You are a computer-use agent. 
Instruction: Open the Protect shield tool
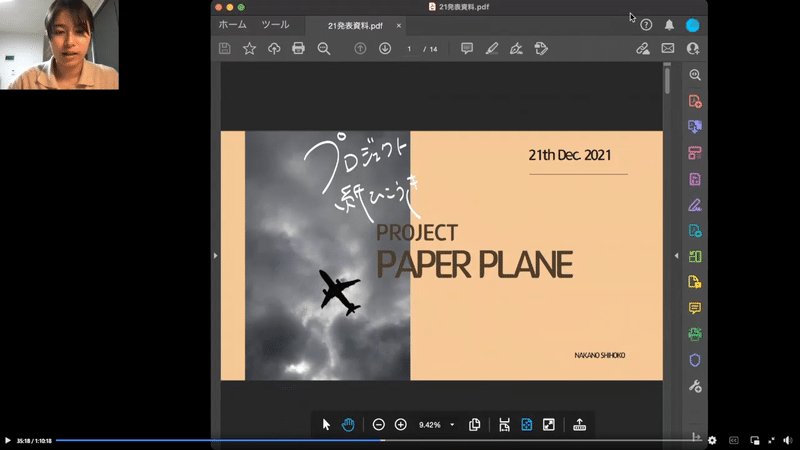pyautogui.click(x=695, y=360)
